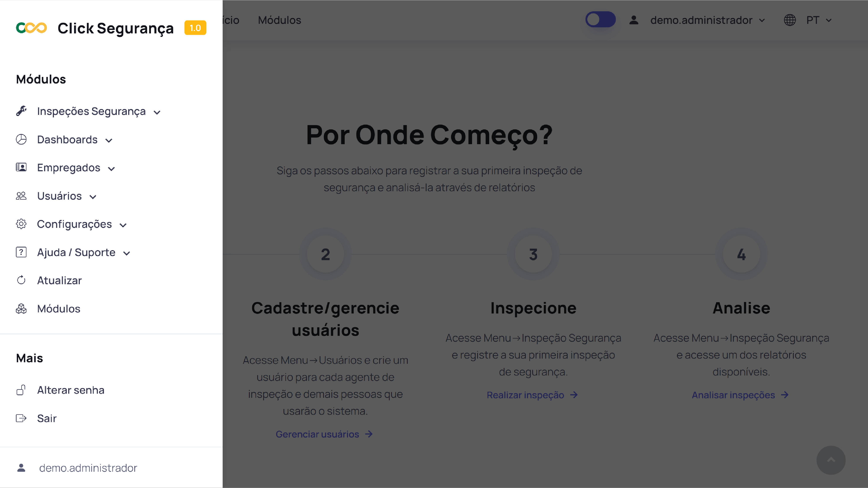Open Dashboards menu item

pyautogui.click(x=67, y=139)
